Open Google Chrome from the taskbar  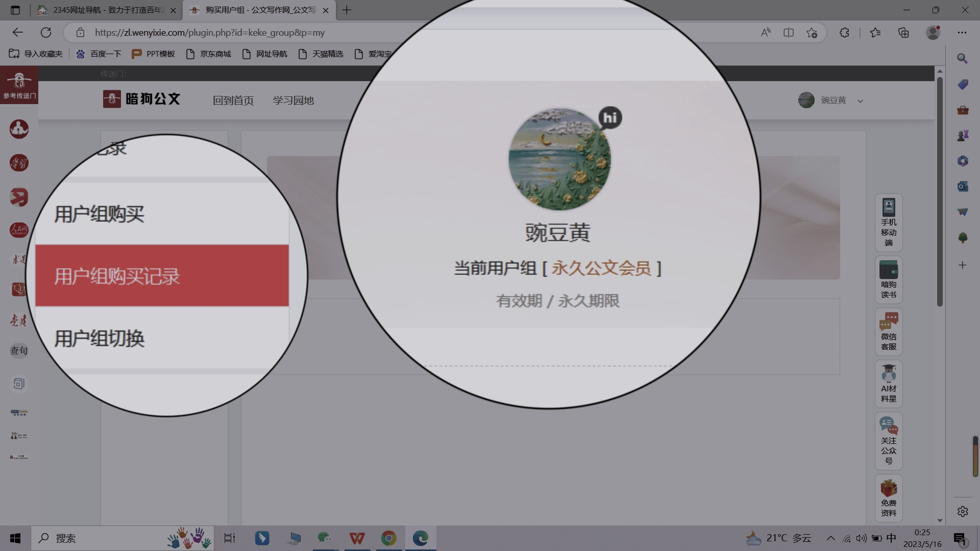[388, 538]
